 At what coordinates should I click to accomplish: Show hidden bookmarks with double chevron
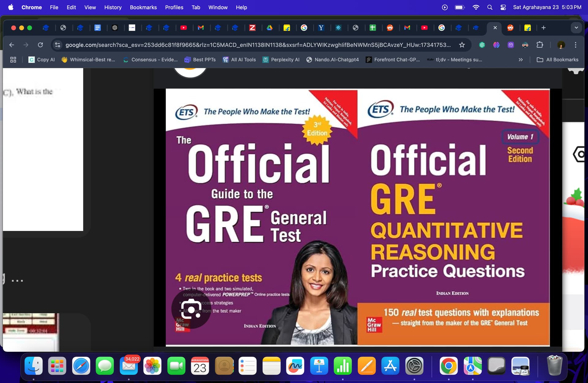click(x=521, y=60)
